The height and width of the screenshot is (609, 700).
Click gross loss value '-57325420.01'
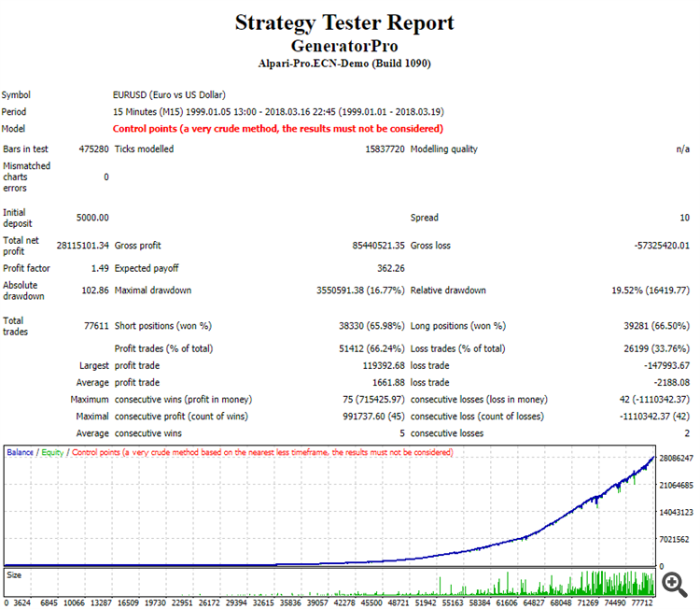662,246
